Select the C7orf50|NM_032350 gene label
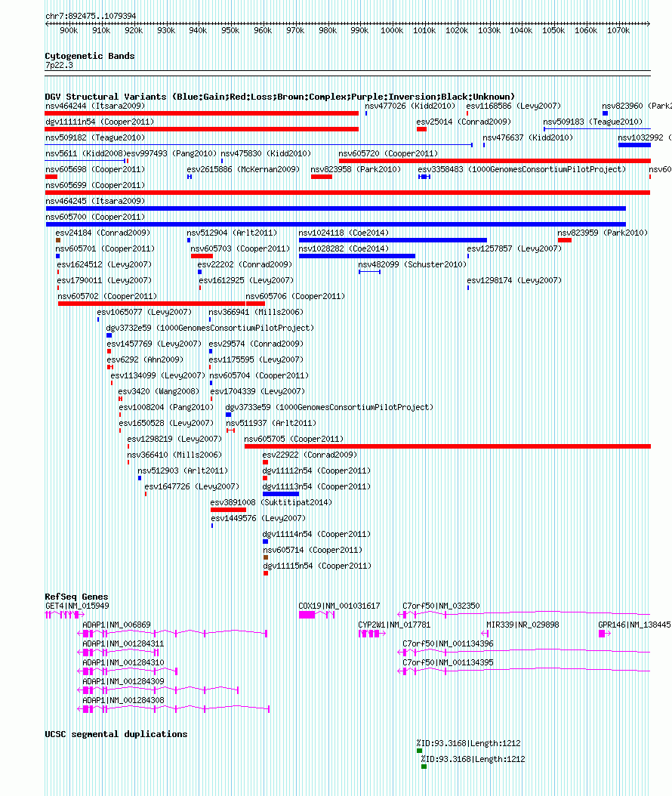Viewport: 672px width, 796px height. tap(441, 606)
